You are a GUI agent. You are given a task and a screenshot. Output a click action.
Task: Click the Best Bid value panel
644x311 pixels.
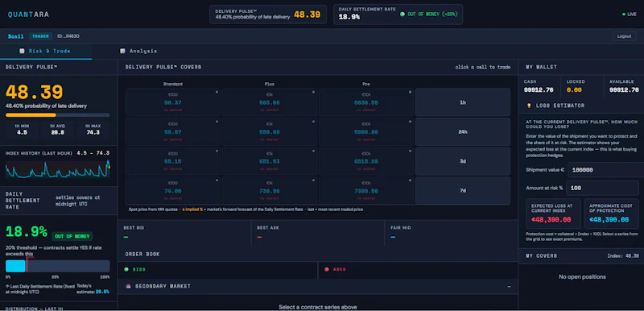pyautogui.click(x=184, y=233)
